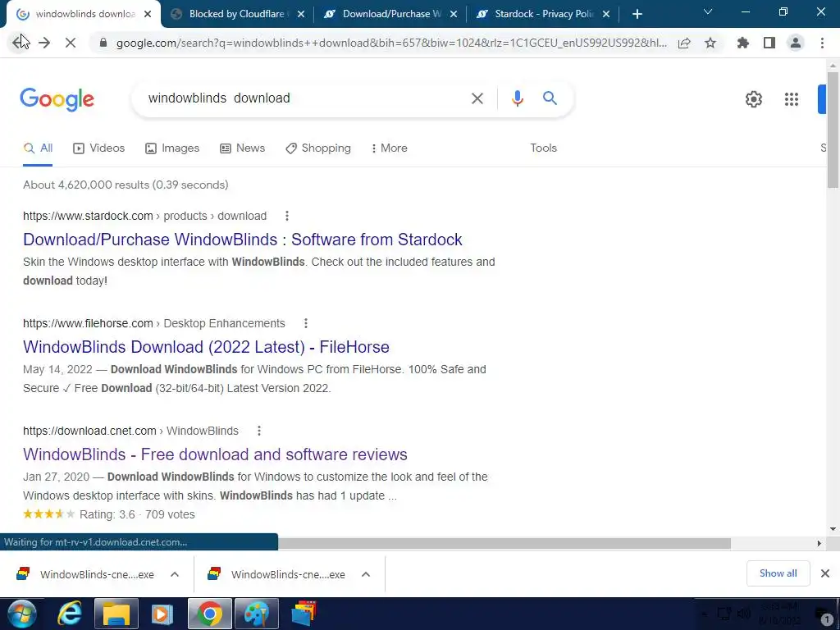Share this page from the address bar
Viewport: 840px width, 630px height.
pos(684,43)
